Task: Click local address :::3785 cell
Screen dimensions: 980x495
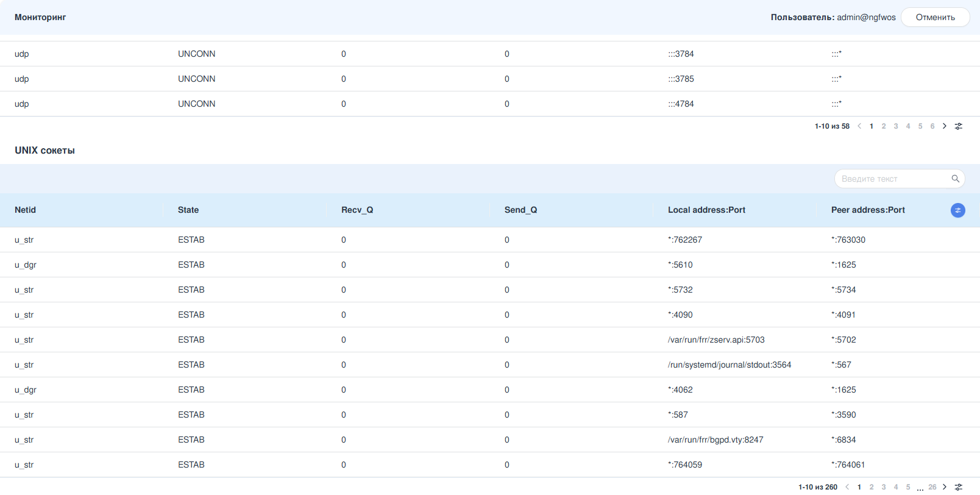Action: pos(681,79)
